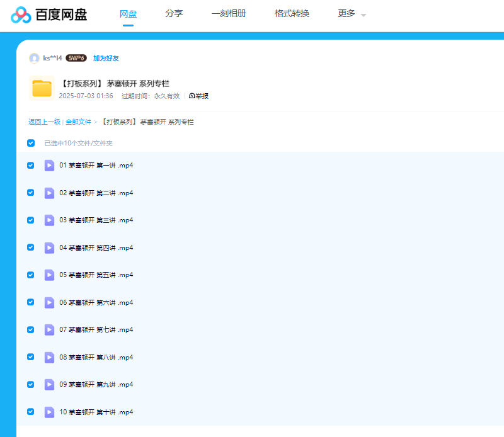The height and width of the screenshot is (437, 504).
Task: Click the video icon for 10 茅塞顿开 第十讲
Action: pyautogui.click(x=49, y=412)
